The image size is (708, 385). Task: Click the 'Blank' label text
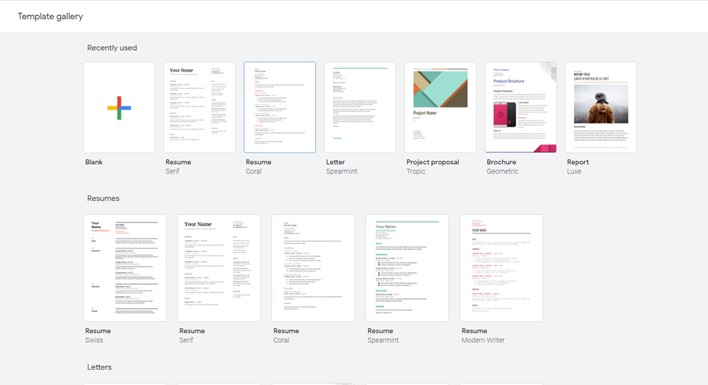pyautogui.click(x=94, y=162)
